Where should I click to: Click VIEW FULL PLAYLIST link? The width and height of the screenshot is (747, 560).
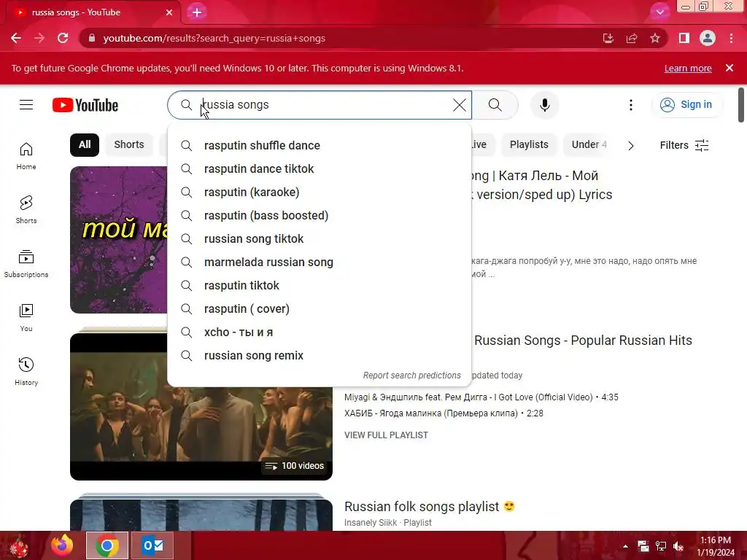[386, 435]
